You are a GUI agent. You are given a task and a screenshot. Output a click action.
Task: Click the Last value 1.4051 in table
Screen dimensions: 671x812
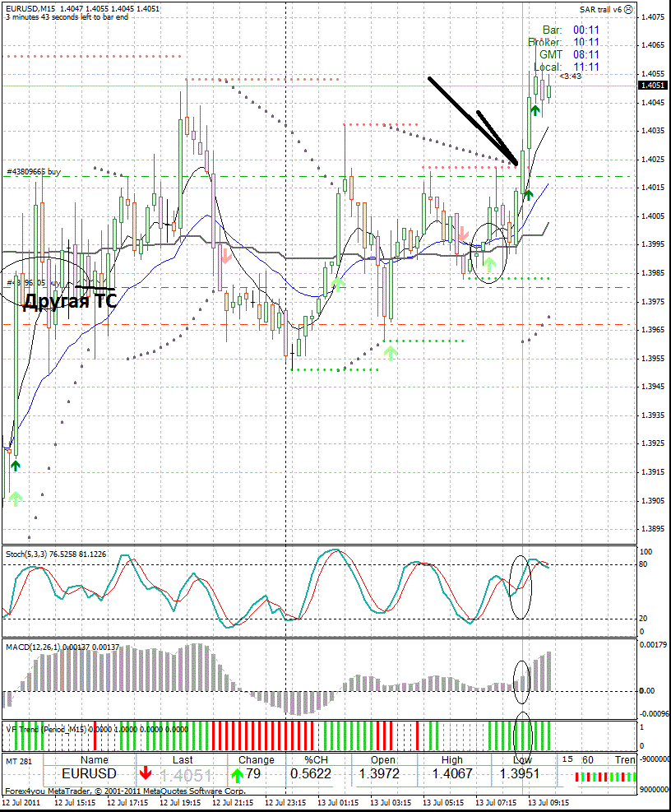[186, 775]
